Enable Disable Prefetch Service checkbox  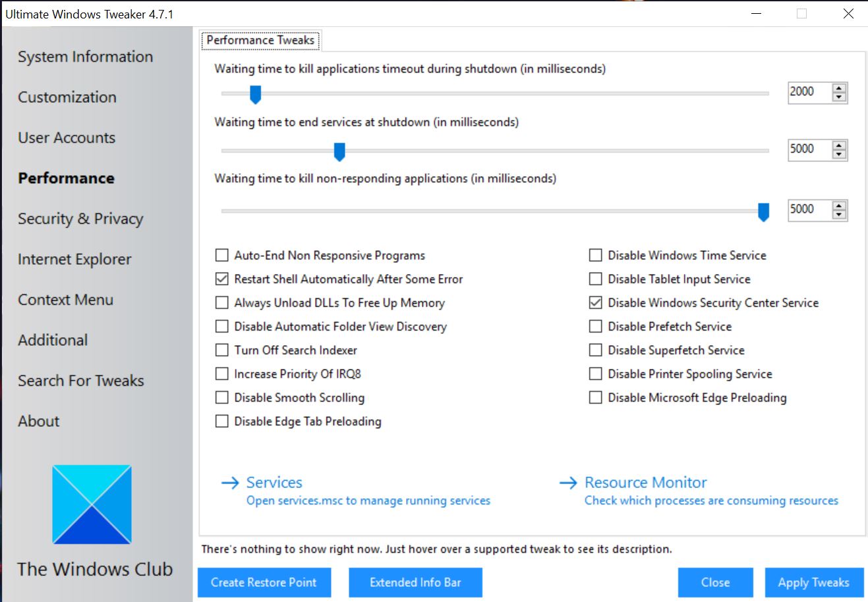(x=596, y=327)
